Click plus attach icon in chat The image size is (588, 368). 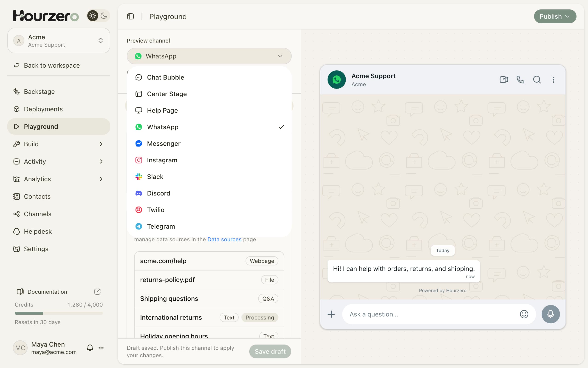(331, 314)
